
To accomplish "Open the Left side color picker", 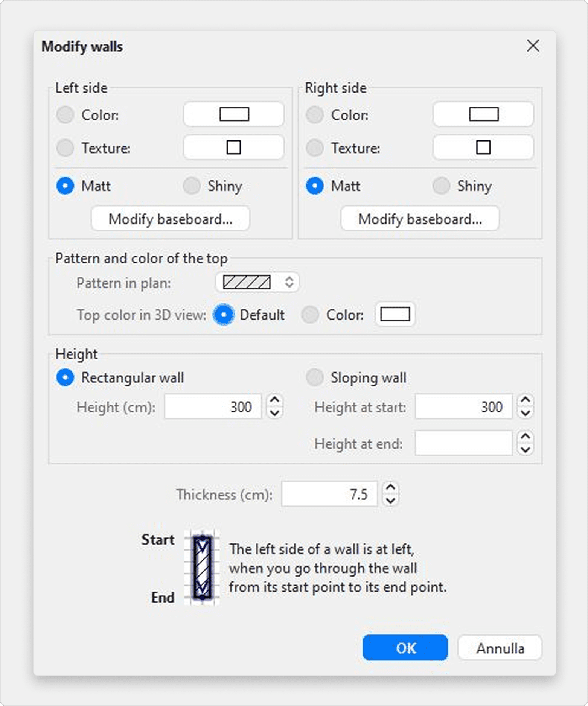I will [x=233, y=114].
